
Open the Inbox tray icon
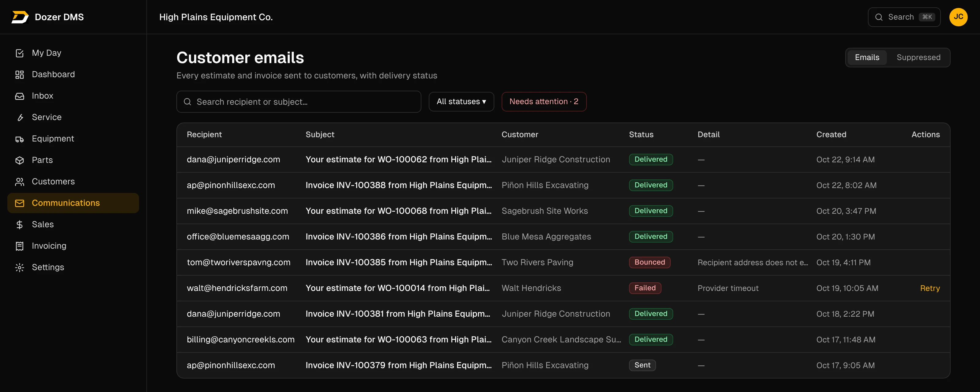click(19, 96)
